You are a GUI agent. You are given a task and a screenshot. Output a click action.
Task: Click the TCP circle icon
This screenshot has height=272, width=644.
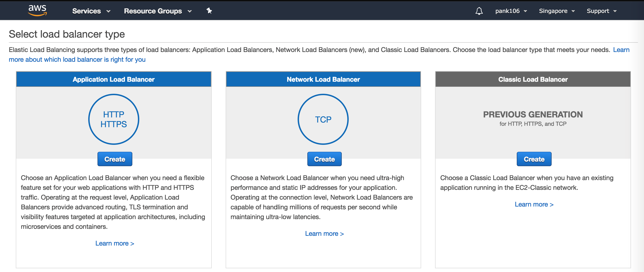point(323,119)
